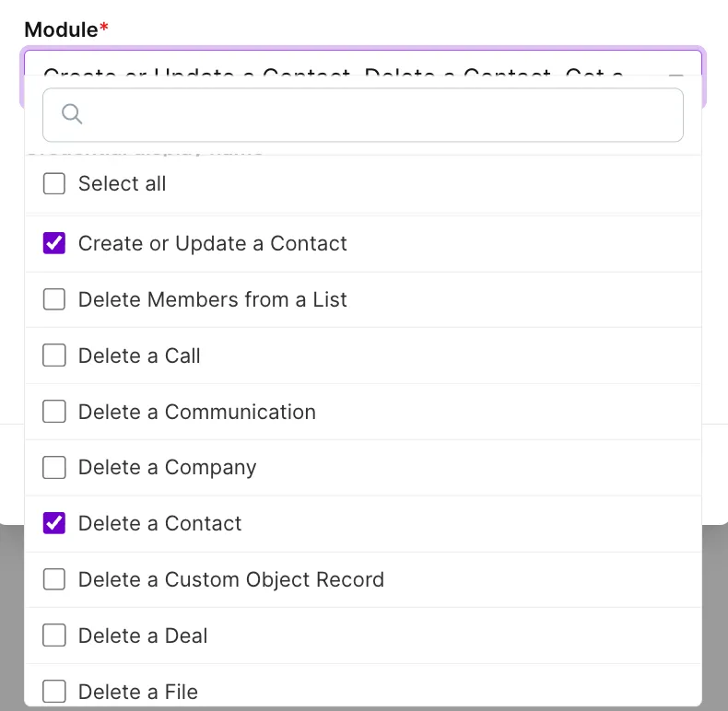Focus the module search input field
The image size is (728, 711).
tap(362, 115)
